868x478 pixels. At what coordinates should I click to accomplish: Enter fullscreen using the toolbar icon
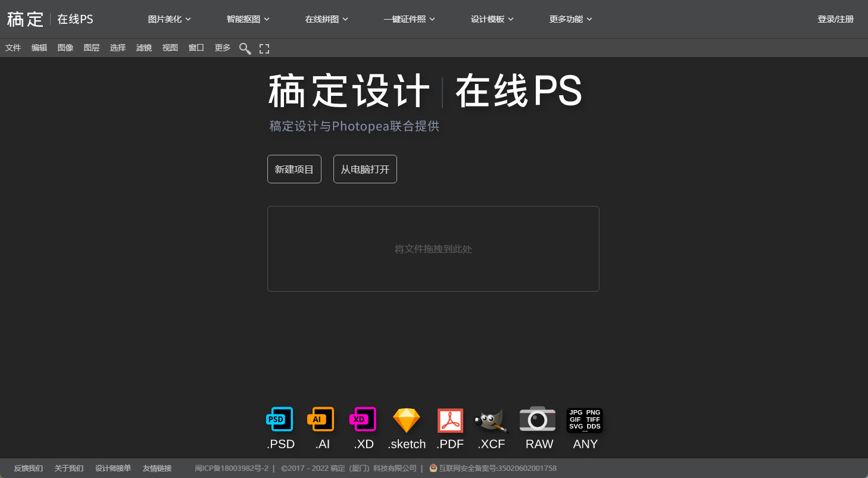pos(264,48)
